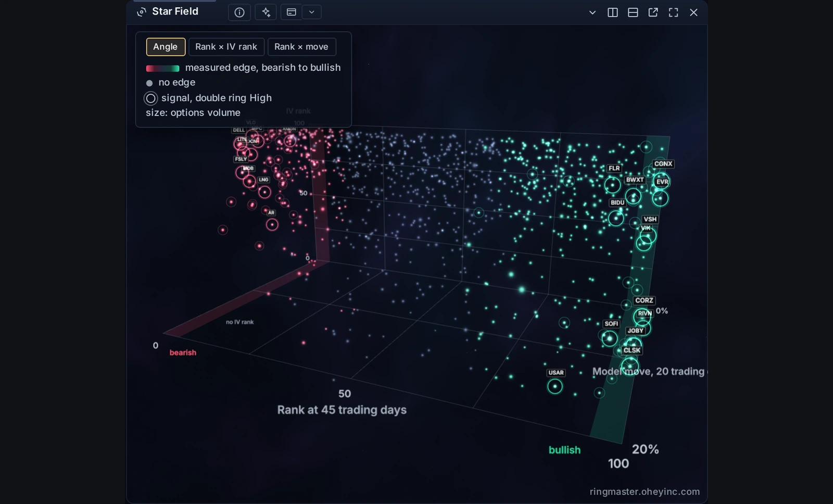
Task: Click the LNG bearish label
Action: (264, 180)
